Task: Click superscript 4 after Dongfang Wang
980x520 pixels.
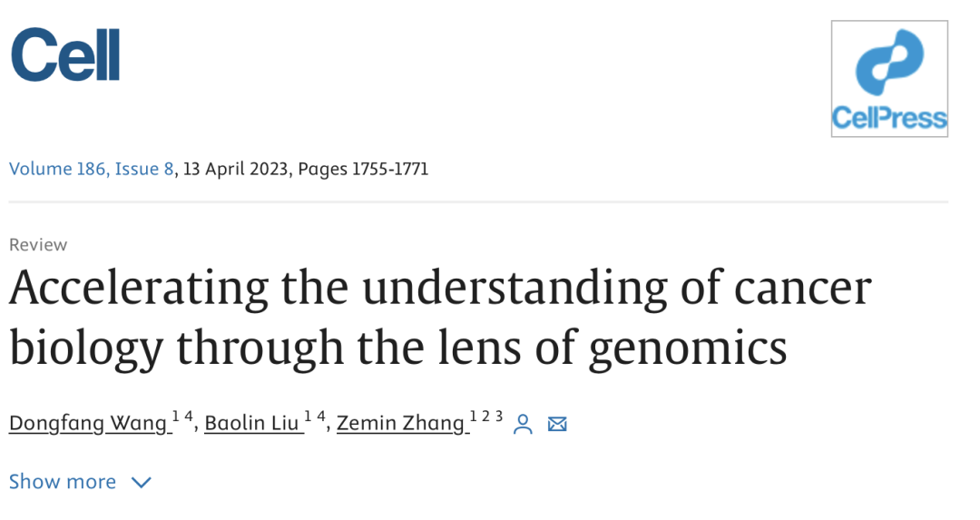Action: [188, 417]
